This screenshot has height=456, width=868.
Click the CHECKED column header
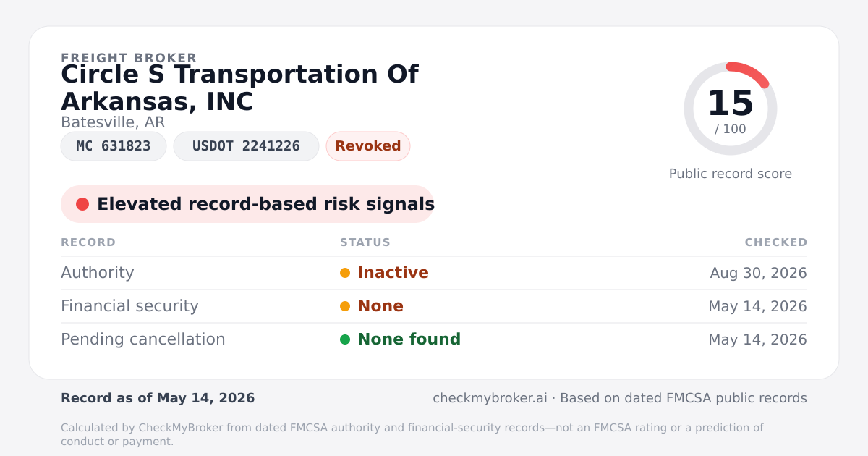click(x=776, y=242)
